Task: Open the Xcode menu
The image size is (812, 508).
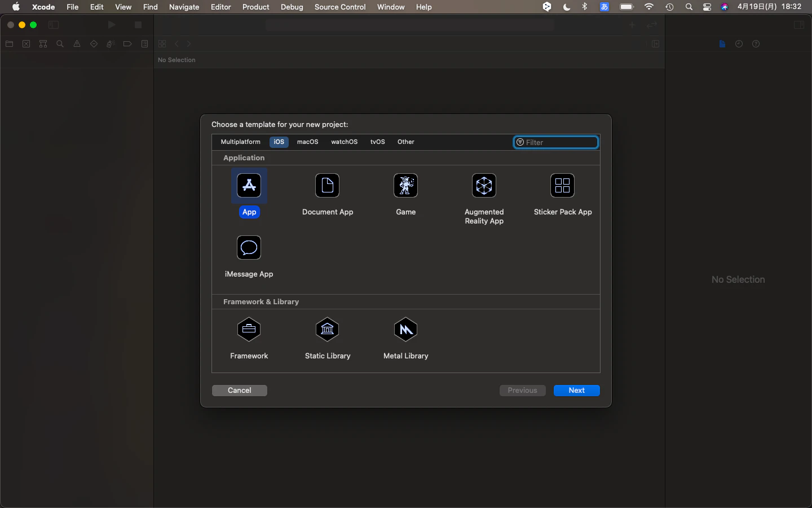Action: click(x=43, y=7)
